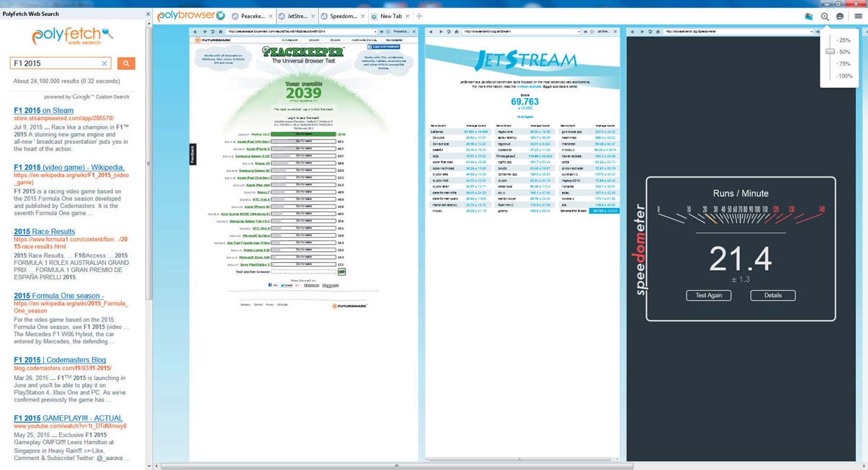The width and height of the screenshot is (868, 470).
Task: Click the PolyBrowser logo
Action: pyautogui.click(x=191, y=15)
